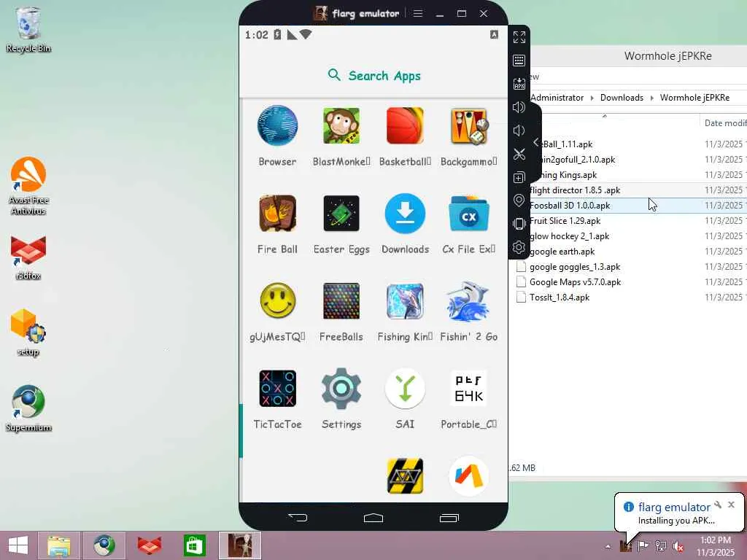Open the Basketball app icon

click(x=405, y=125)
